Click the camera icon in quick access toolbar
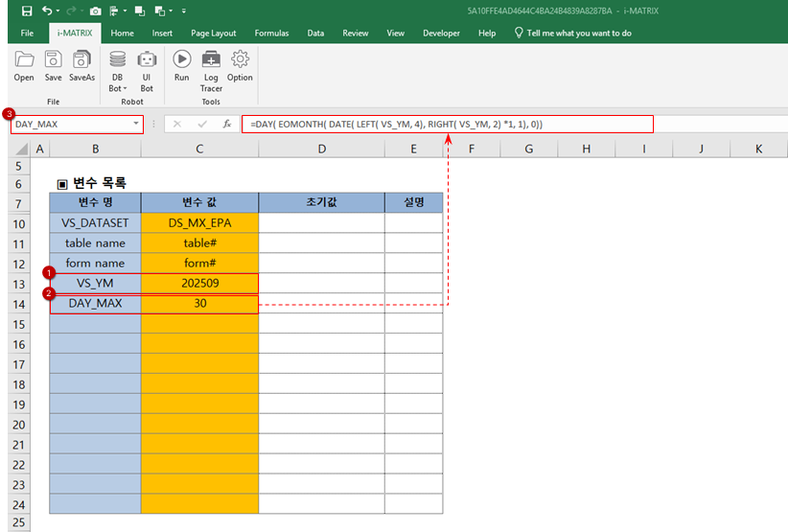 click(x=95, y=11)
